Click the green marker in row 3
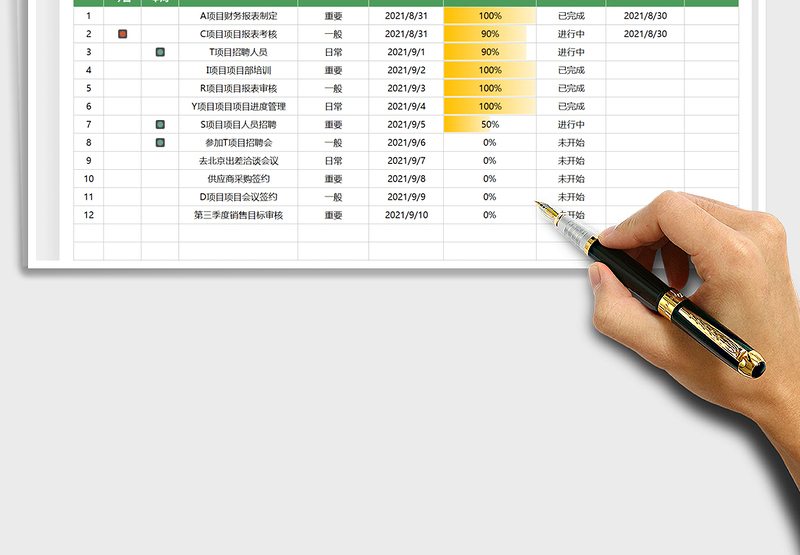 [160, 52]
